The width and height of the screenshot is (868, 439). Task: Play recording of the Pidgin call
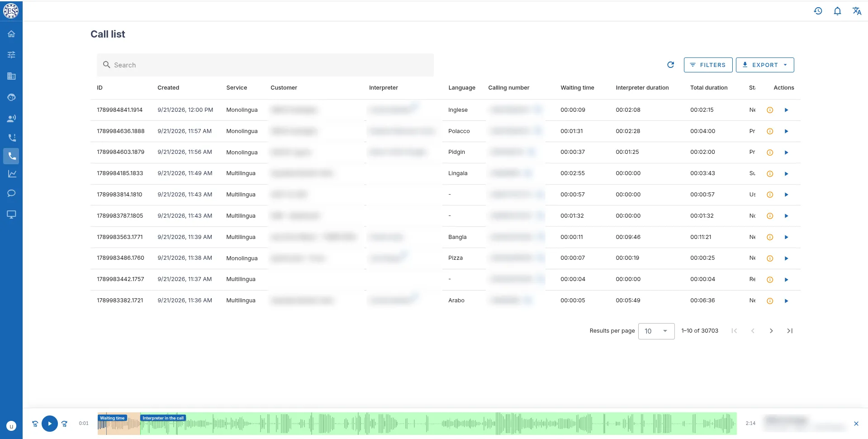pyautogui.click(x=786, y=153)
